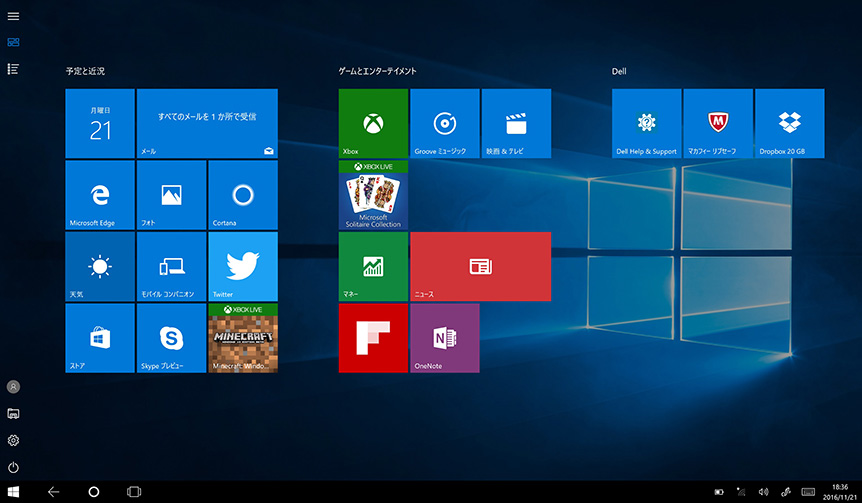Switch to all apps list view

tap(13, 68)
